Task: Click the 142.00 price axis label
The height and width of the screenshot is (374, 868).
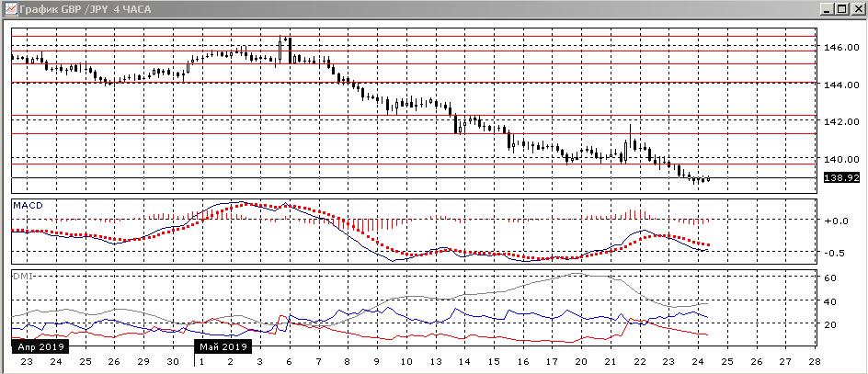Action: tap(840, 121)
